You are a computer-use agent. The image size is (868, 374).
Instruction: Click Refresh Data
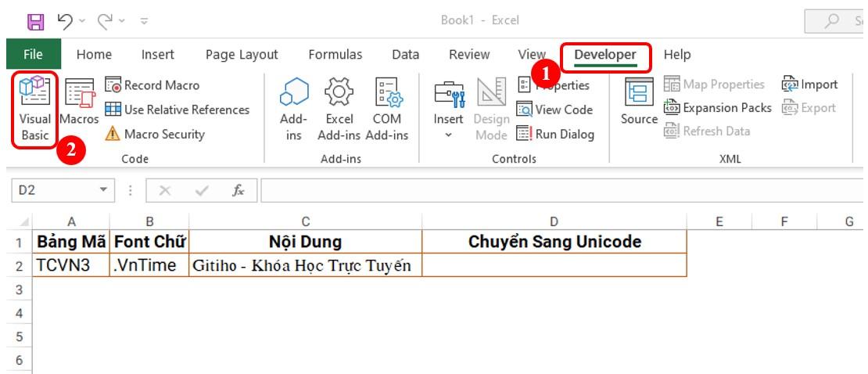(707, 131)
